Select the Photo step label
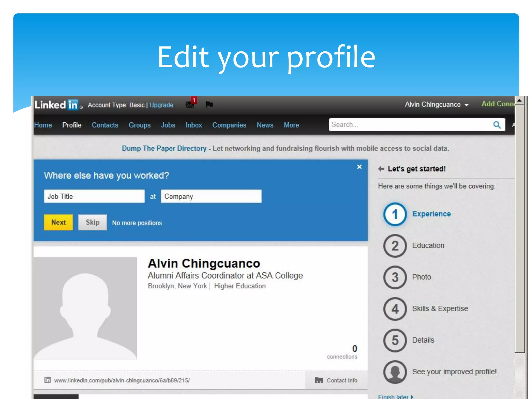Viewport: 532px width, 399px height. (x=422, y=277)
